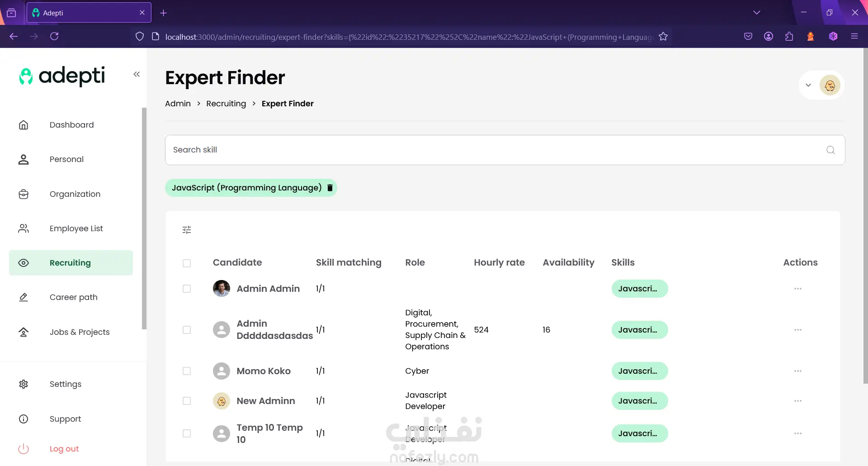Click the page vertical scrollbar
This screenshot has width=868, height=466.
point(865,216)
